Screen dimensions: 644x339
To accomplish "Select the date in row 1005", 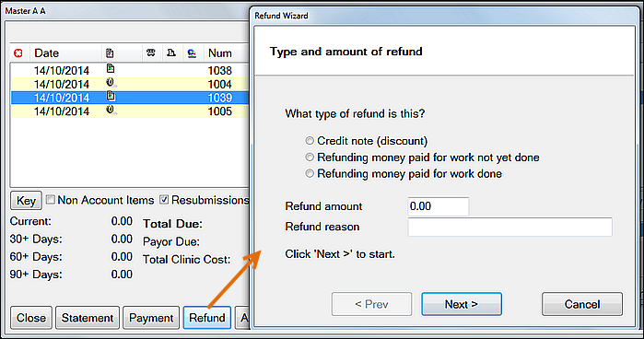I will (x=62, y=111).
